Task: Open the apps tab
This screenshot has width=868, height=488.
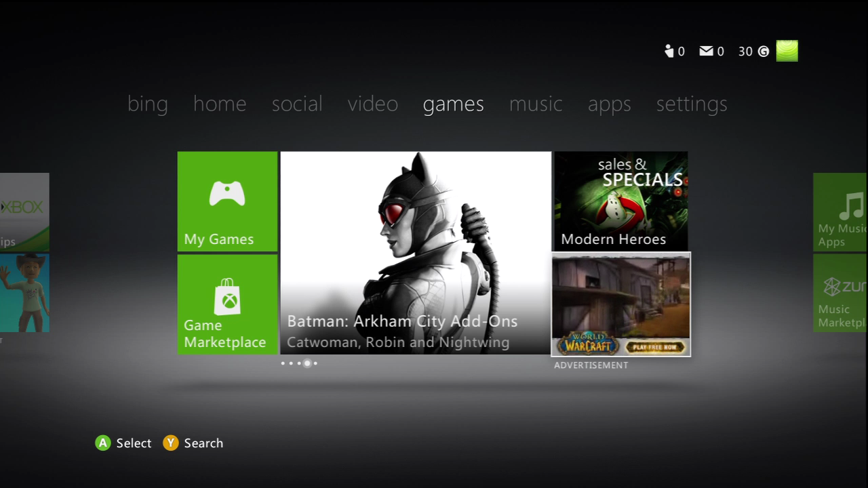Action: coord(609,104)
